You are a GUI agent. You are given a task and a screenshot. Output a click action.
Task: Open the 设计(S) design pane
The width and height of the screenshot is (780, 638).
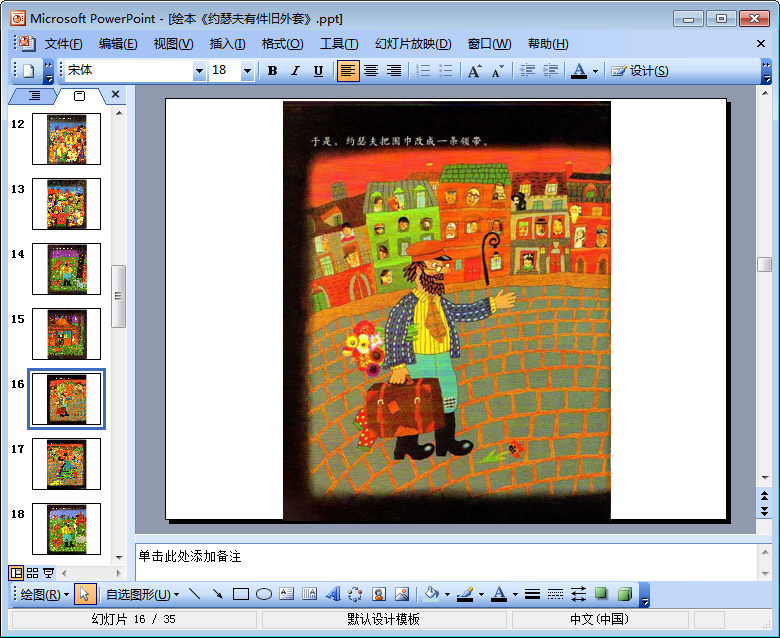(x=640, y=71)
